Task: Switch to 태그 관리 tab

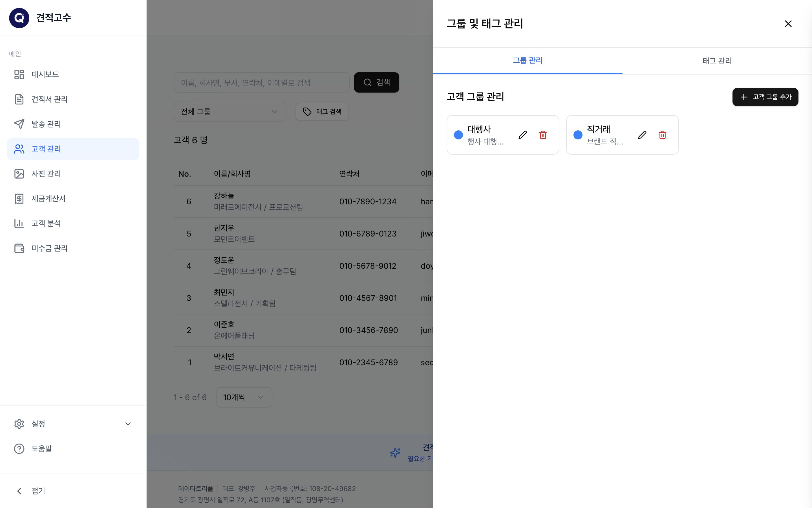Action: pyautogui.click(x=717, y=60)
